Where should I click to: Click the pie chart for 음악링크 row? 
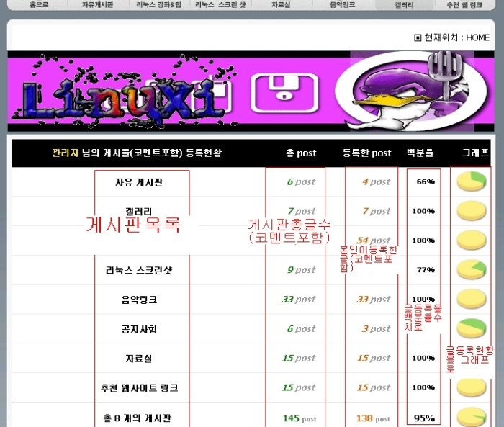point(472,299)
